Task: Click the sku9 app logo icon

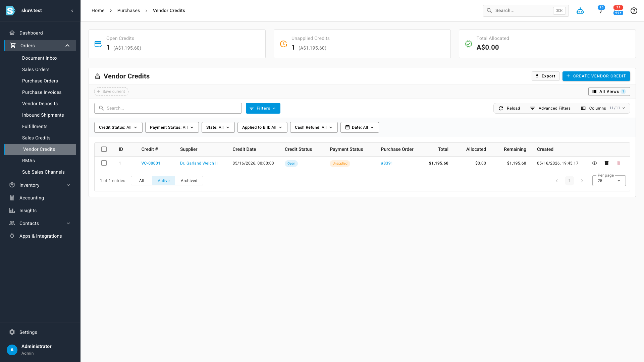Action: coord(10,11)
